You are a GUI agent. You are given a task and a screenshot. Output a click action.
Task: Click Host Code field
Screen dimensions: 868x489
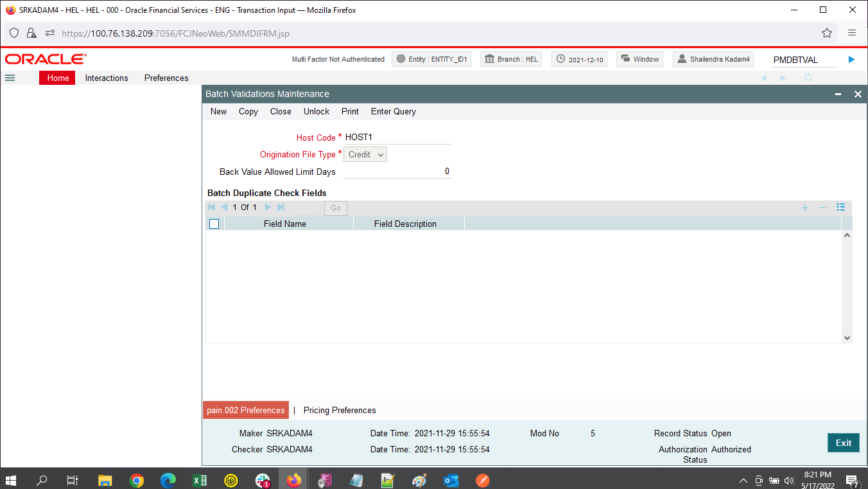[x=397, y=138]
